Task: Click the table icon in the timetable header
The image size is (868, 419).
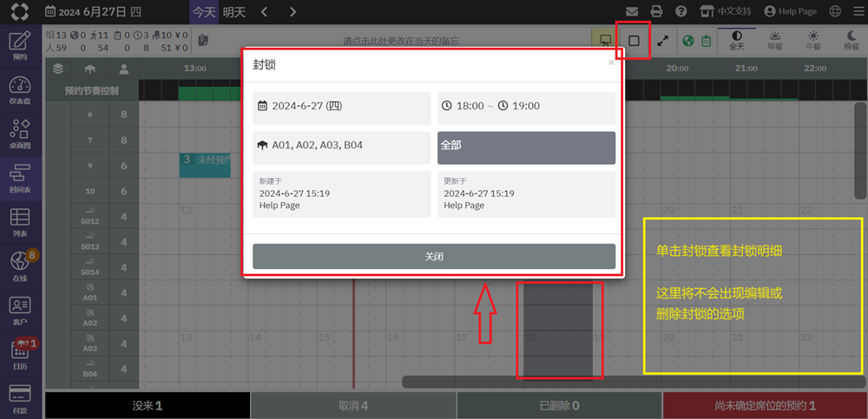Action: (x=89, y=69)
